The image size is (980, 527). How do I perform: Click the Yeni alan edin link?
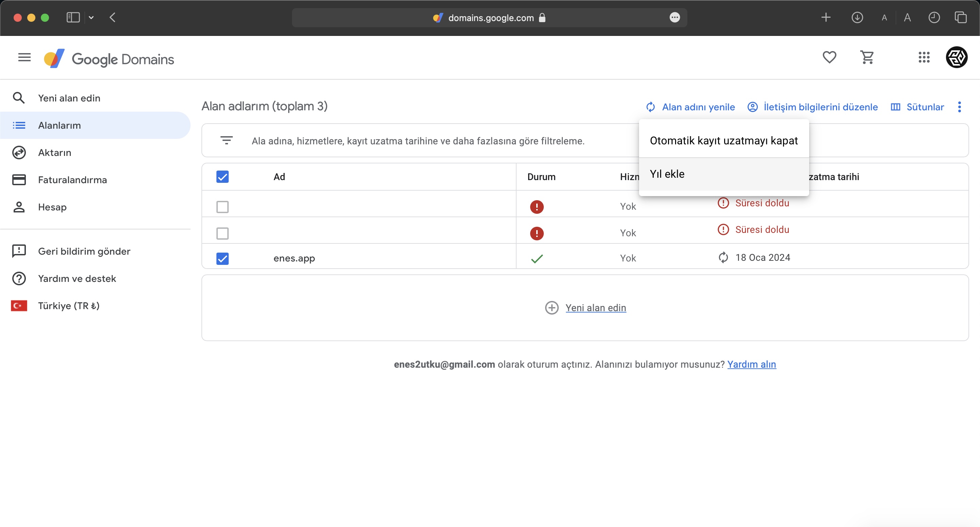coord(596,308)
